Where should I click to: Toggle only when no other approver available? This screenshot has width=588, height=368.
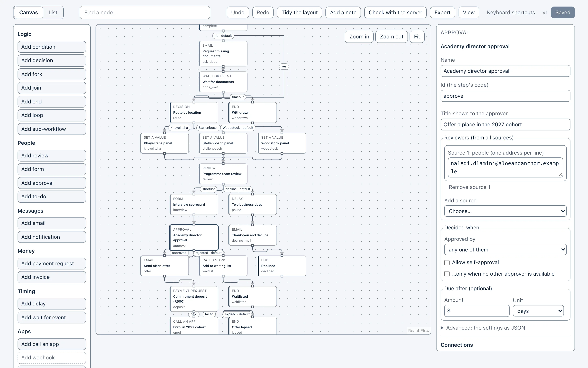click(x=447, y=274)
